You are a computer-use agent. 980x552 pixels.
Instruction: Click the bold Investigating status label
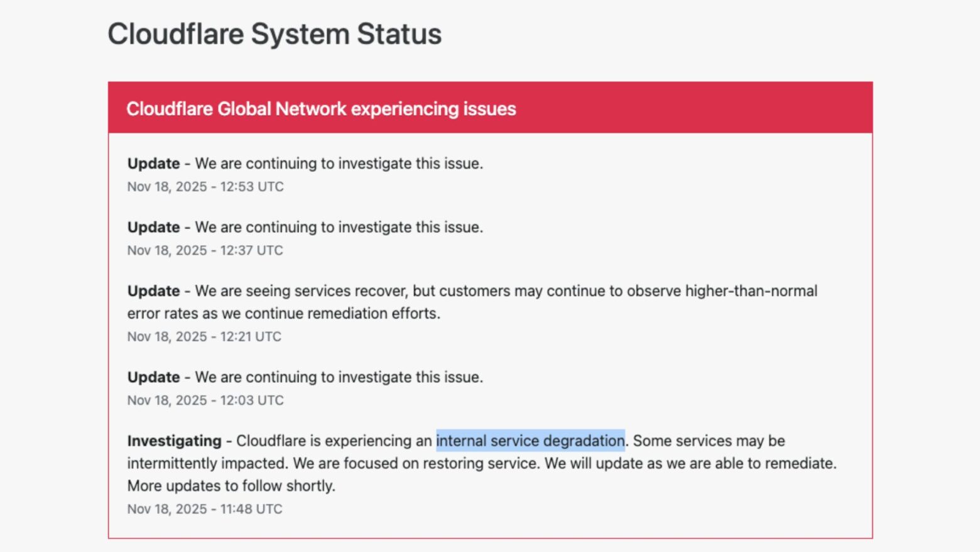[174, 441]
